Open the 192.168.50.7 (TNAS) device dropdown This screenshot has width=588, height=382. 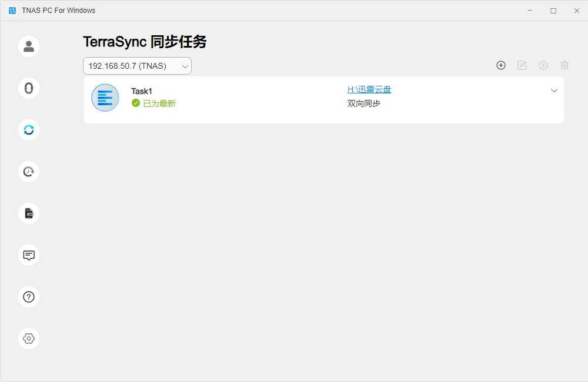(x=137, y=66)
